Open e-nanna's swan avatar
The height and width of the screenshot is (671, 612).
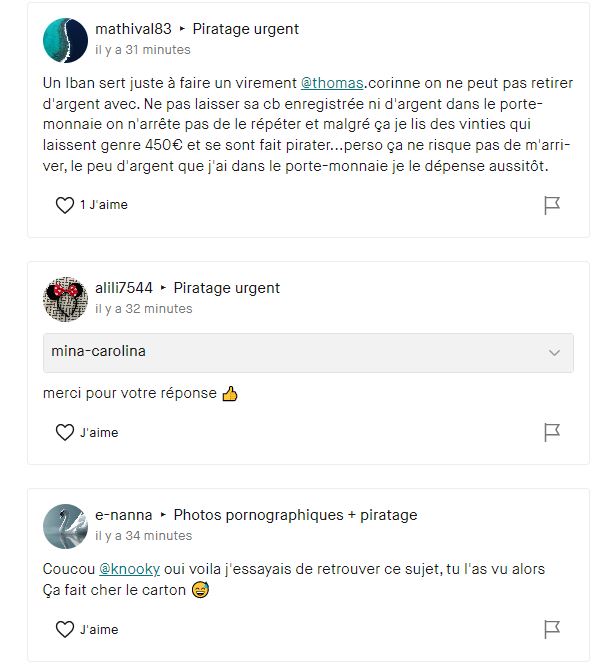[x=65, y=526]
